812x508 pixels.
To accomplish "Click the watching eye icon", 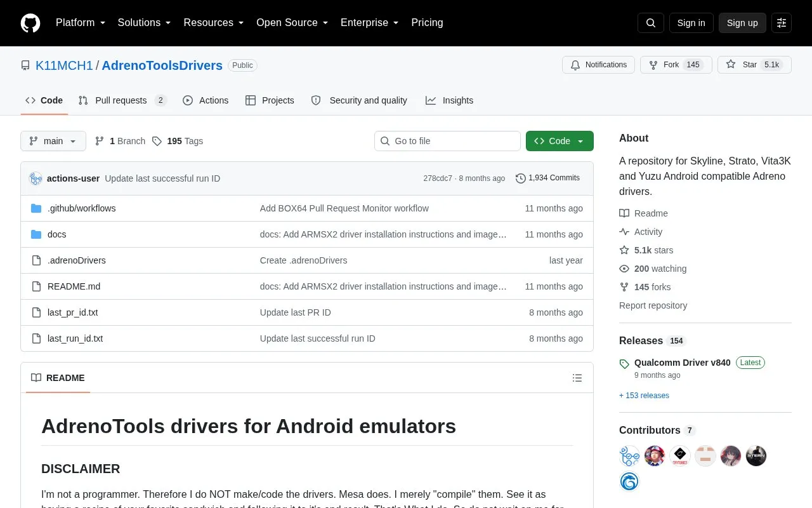I will tap(624, 269).
